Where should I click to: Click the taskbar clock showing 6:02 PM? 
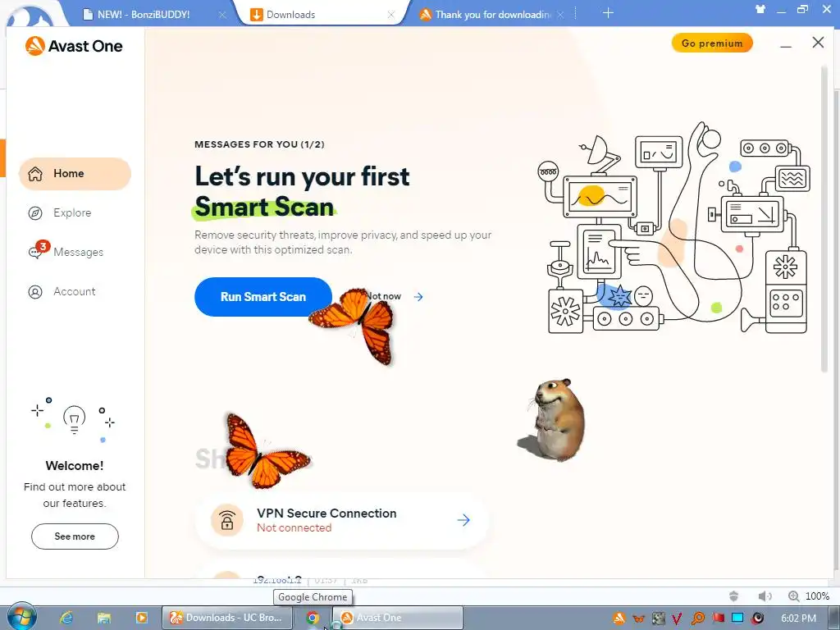pos(798,619)
